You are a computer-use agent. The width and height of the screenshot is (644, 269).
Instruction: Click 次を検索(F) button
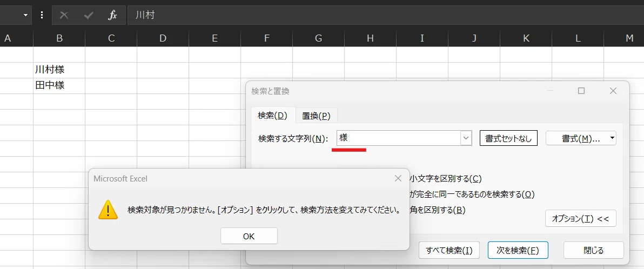click(518, 250)
